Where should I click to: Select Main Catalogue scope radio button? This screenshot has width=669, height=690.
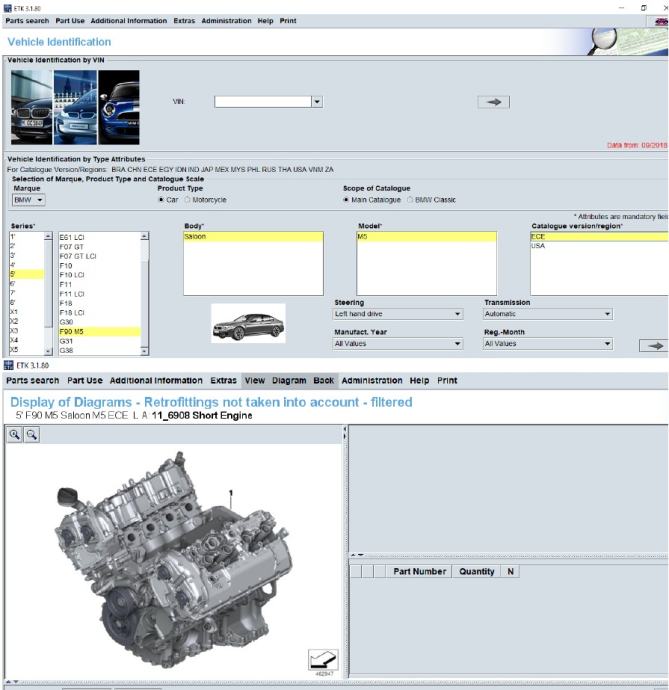(x=346, y=200)
